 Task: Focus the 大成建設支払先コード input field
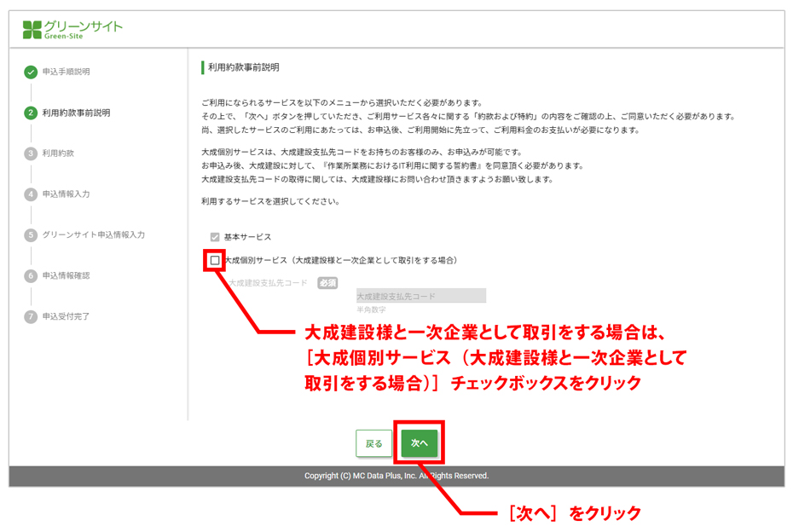click(x=420, y=296)
